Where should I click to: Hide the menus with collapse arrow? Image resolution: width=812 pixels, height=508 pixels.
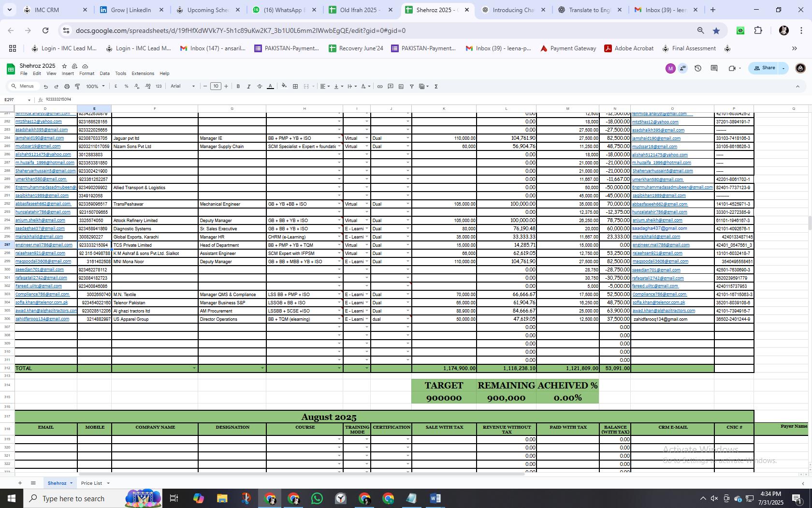click(x=797, y=87)
